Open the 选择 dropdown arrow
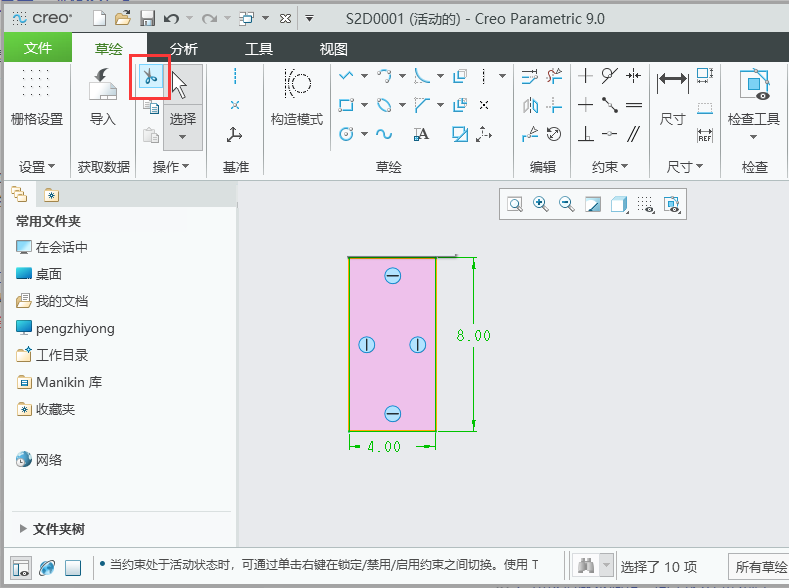The width and height of the screenshot is (789, 588). click(x=183, y=137)
